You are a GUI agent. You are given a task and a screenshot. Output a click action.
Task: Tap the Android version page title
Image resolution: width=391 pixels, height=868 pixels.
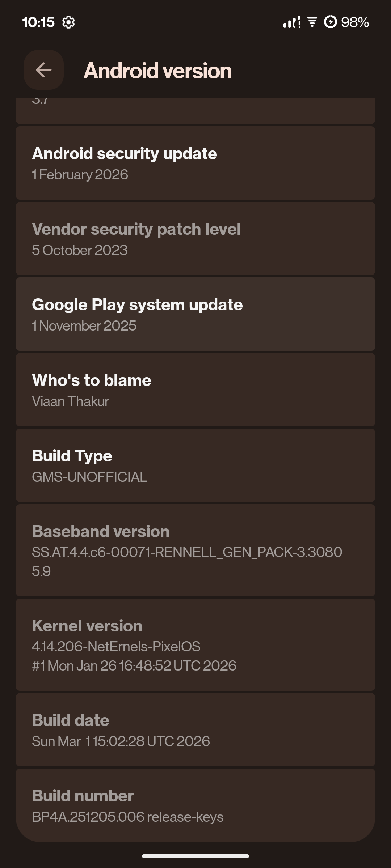[157, 71]
